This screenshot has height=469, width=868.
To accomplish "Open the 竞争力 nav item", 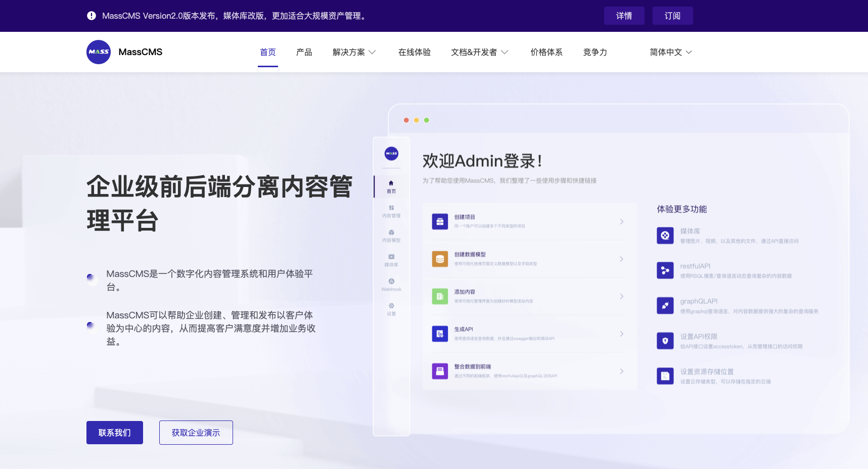I will [x=595, y=52].
